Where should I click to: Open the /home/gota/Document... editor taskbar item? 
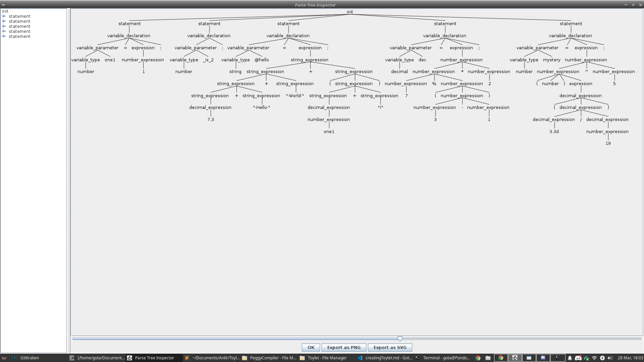(97, 358)
